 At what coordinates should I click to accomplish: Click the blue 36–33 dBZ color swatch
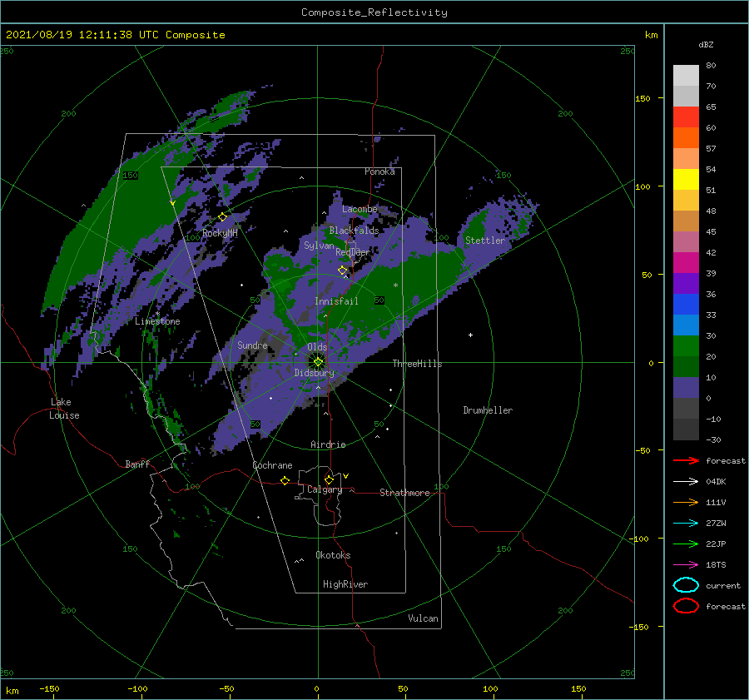coord(686,305)
